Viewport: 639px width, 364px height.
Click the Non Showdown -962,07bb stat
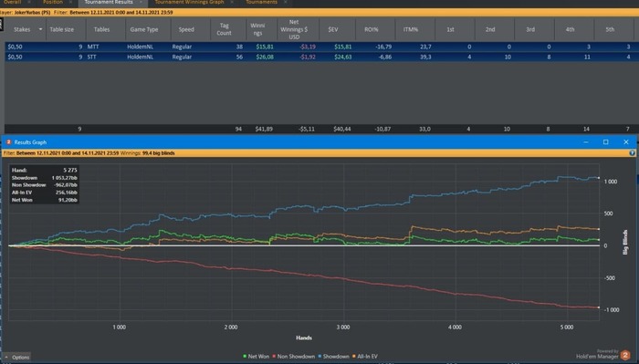pyautogui.click(x=44, y=185)
